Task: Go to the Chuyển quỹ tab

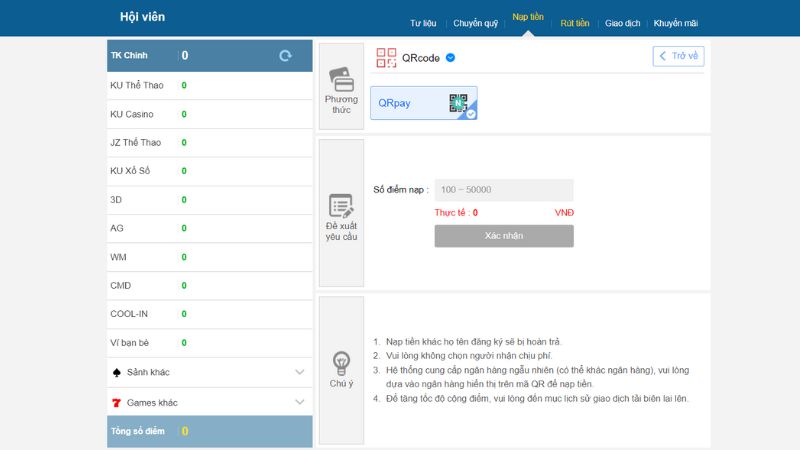Action: (x=475, y=23)
